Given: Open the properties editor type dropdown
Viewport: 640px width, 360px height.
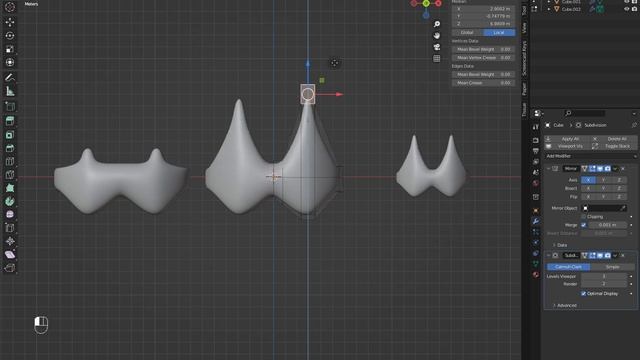Looking at the screenshot, I should (x=538, y=113).
